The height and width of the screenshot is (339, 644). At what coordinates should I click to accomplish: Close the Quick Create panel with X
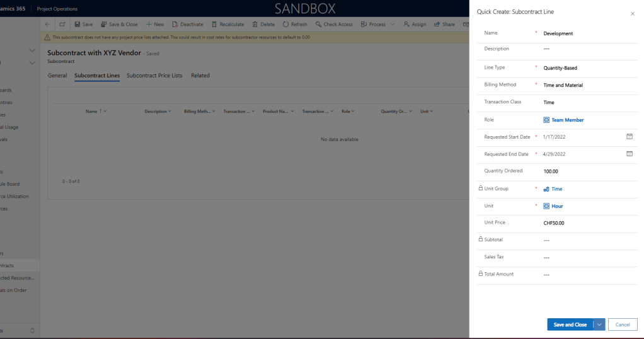click(x=633, y=14)
